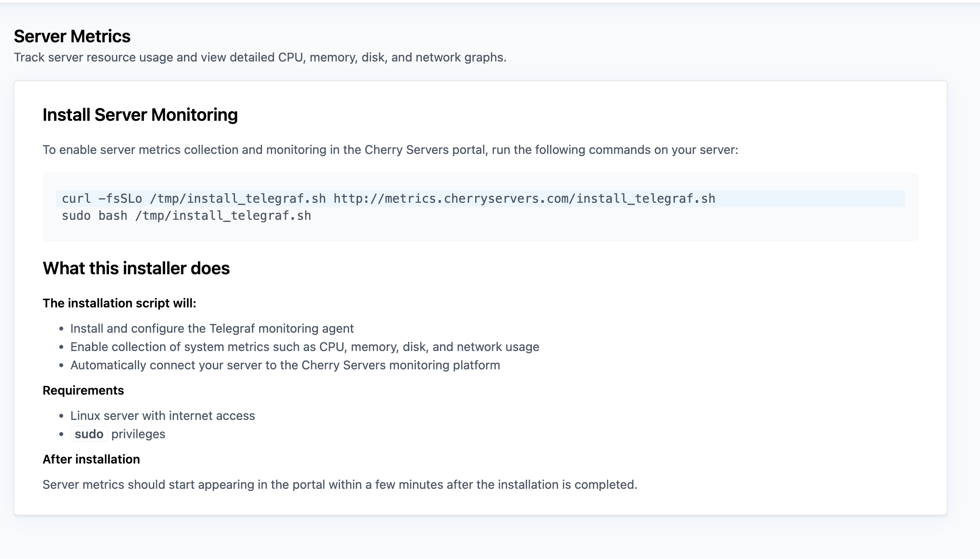Click the 'What this installer does' heading
Viewport: 980px width, 559px height.
click(136, 268)
